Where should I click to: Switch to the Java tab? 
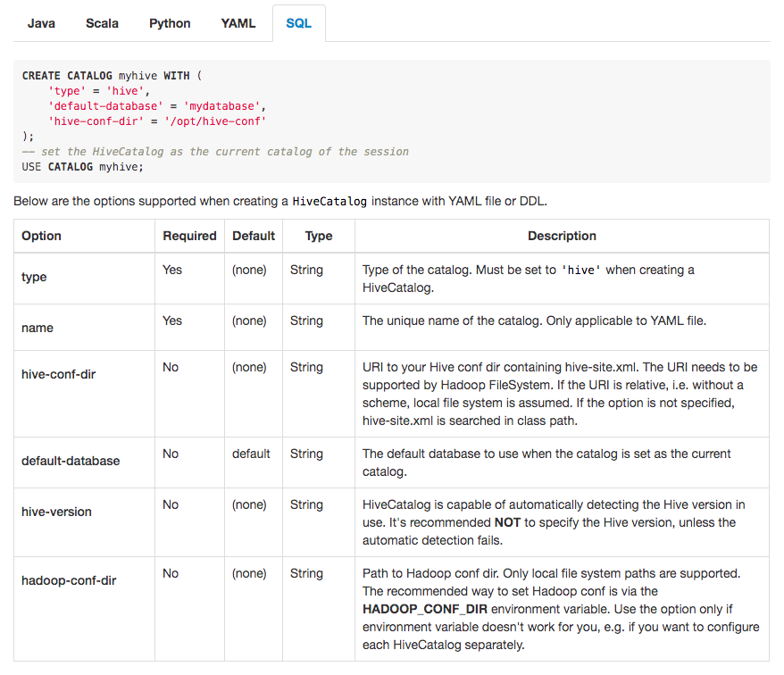pos(41,23)
